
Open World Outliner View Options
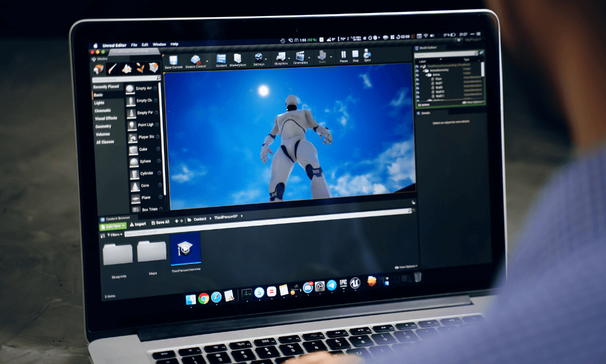click(x=473, y=102)
